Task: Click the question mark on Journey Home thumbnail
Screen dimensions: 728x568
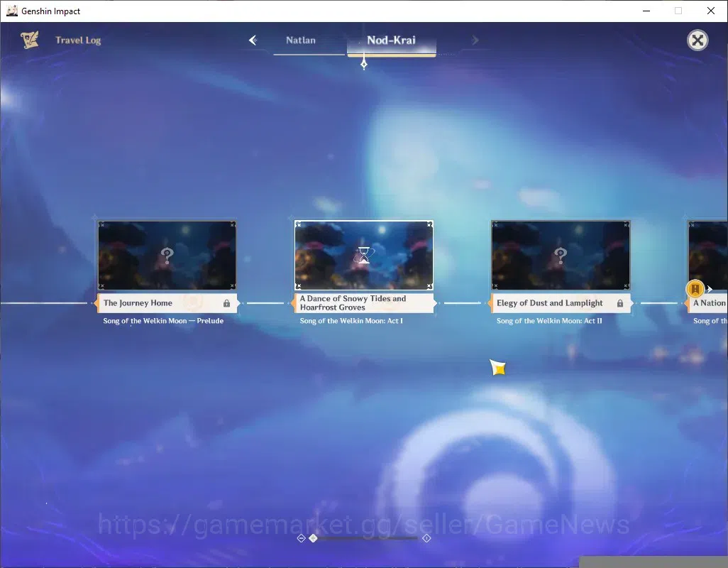Action: click(167, 256)
